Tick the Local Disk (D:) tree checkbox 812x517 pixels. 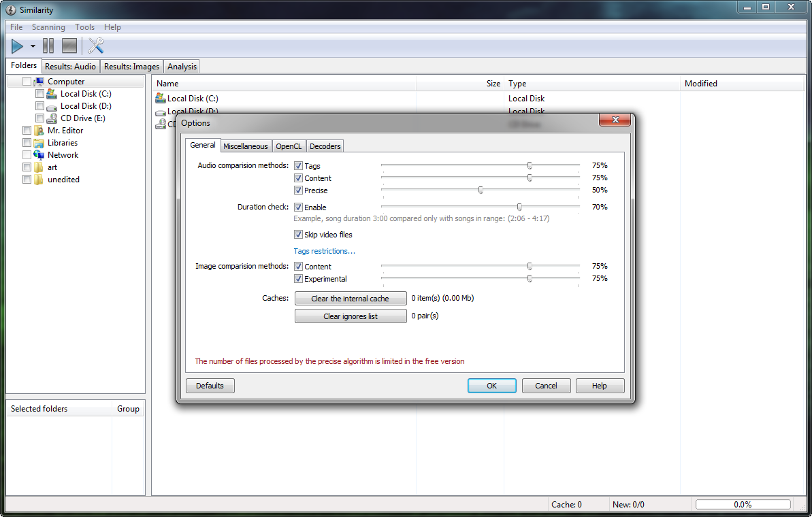pyautogui.click(x=39, y=106)
